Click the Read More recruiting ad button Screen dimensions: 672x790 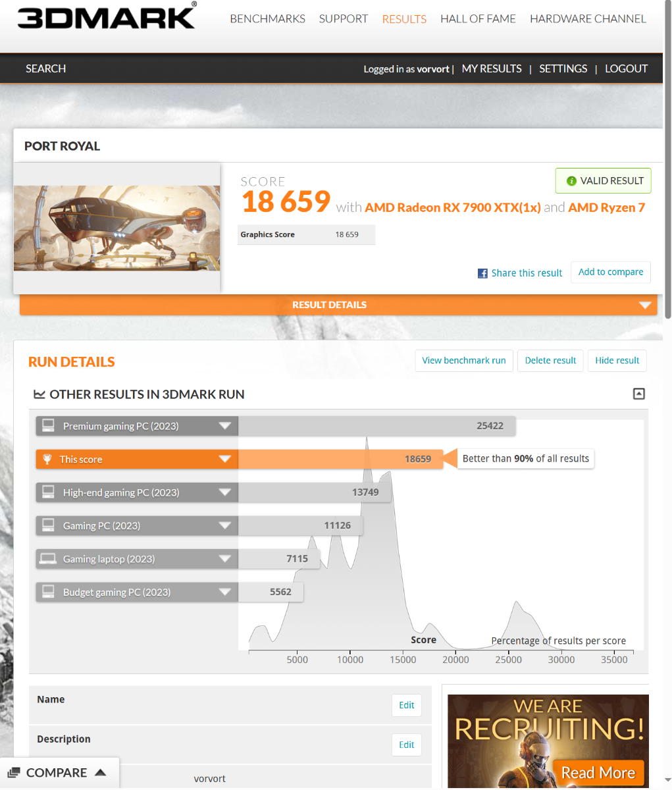click(x=598, y=772)
